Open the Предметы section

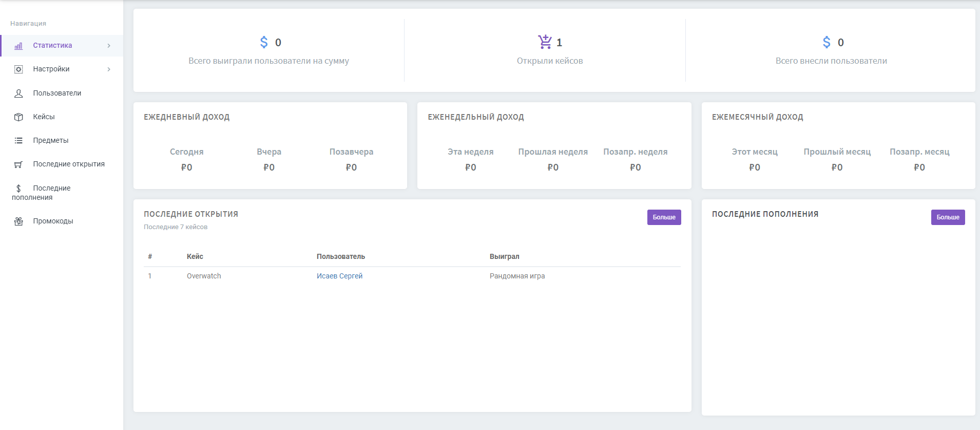click(50, 140)
